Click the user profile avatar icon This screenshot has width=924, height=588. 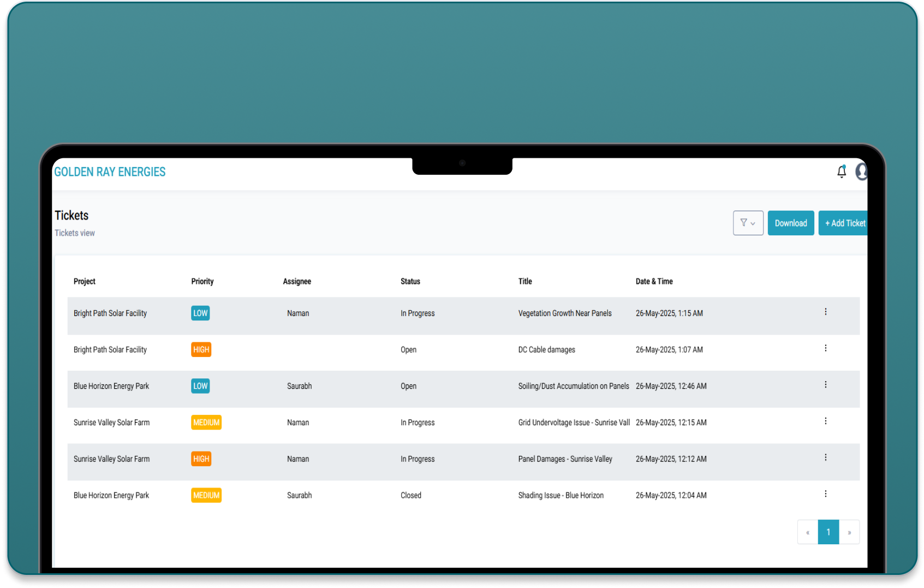tap(862, 171)
